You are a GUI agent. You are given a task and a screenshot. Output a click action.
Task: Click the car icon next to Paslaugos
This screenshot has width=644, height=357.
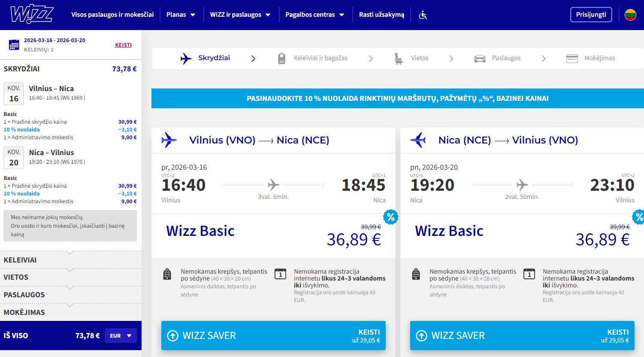(480, 58)
